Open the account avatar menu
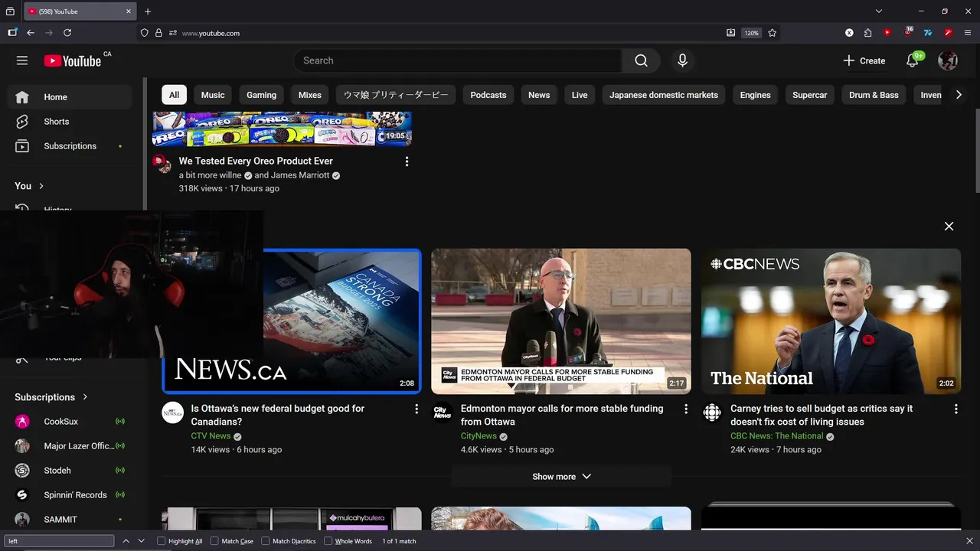 click(x=948, y=60)
